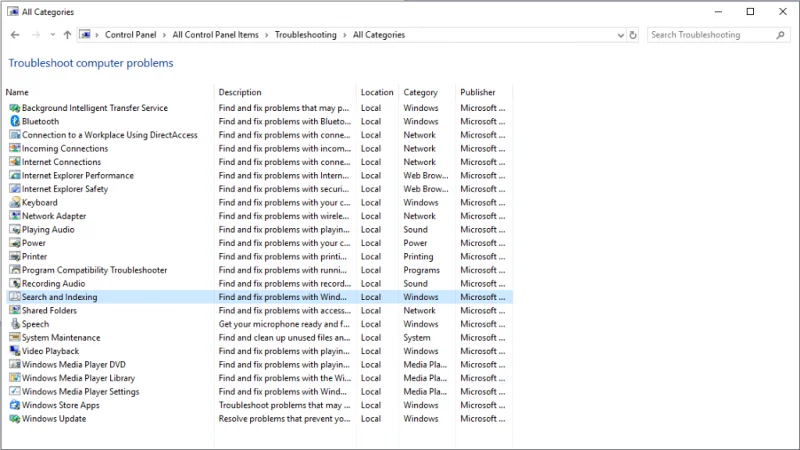Viewport: 800px width, 450px height.
Task: Open the Bluetooth troubleshooter name
Action: 40,121
